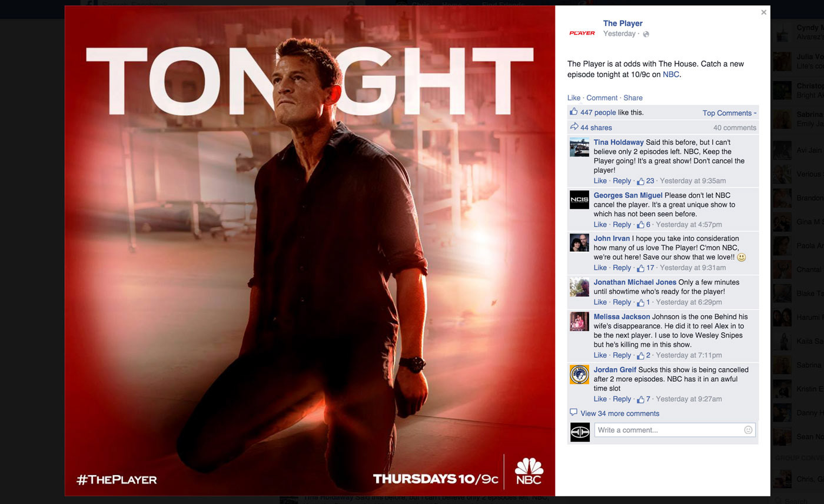Click Jordan Greif's profile avatar
This screenshot has width=824, height=504.
click(x=580, y=375)
